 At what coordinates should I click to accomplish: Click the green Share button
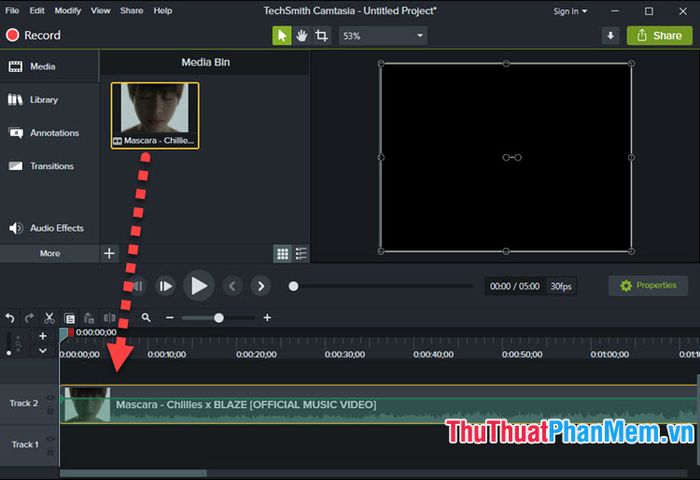[x=659, y=36]
